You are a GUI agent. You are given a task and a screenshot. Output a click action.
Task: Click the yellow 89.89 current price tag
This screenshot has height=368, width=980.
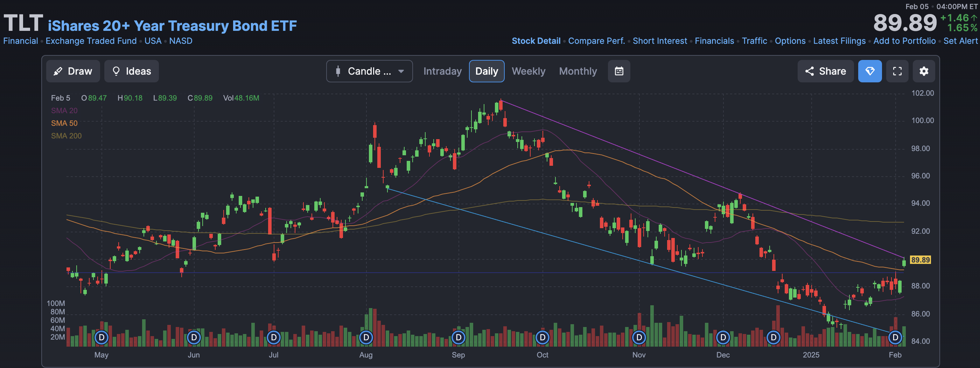click(920, 260)
